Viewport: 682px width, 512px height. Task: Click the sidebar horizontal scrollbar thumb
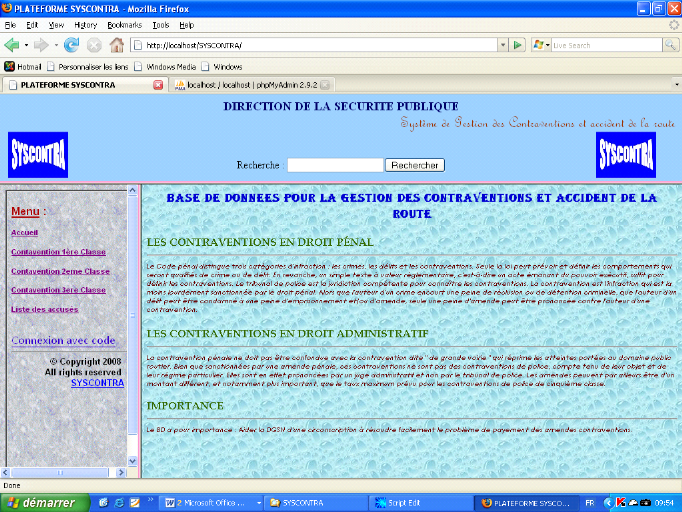pyautogui.click(x=60, y=472)
